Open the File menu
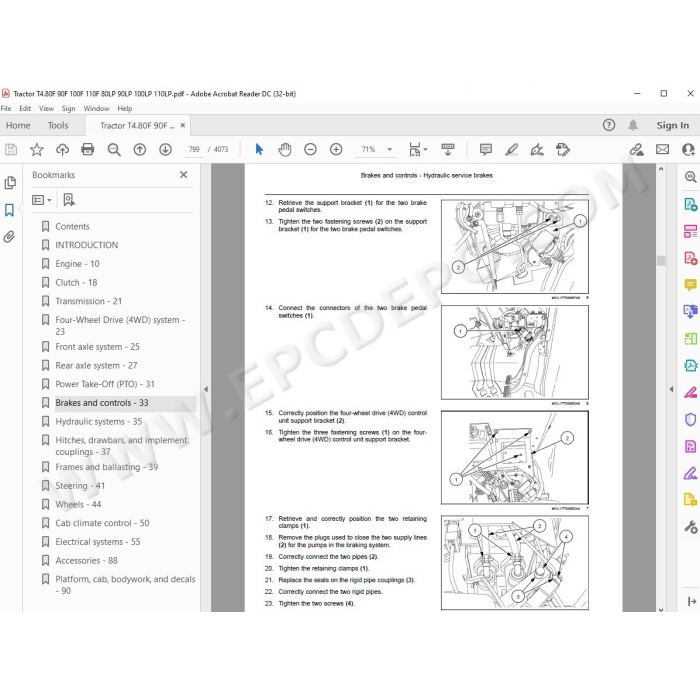The height and width of the screenshot is (700, 700). coord(6,108)
